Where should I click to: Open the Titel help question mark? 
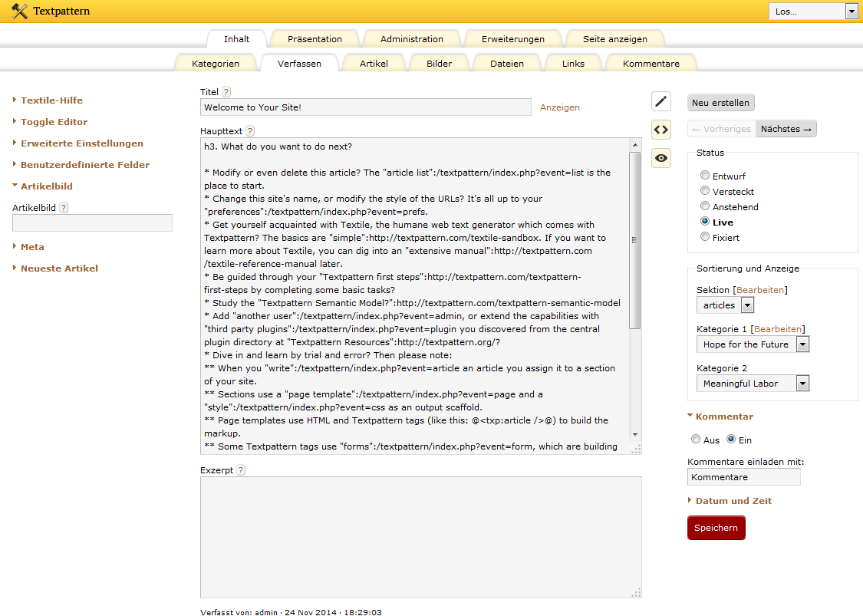point(226,92)
